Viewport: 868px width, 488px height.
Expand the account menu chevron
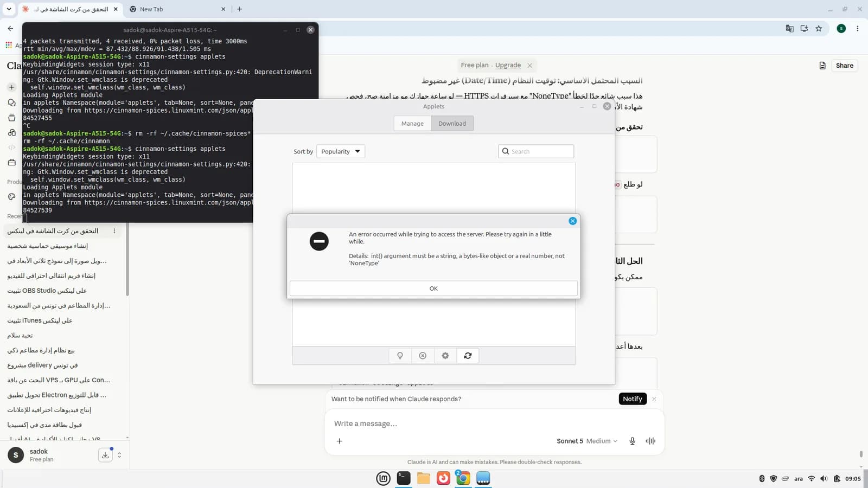pos(119,455)
